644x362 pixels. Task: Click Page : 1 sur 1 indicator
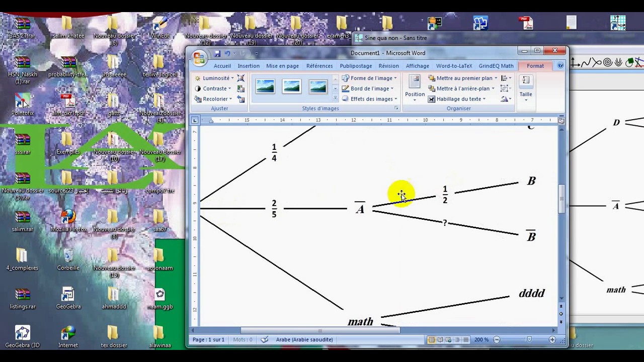pyautogui.click(x=208, y=339)
